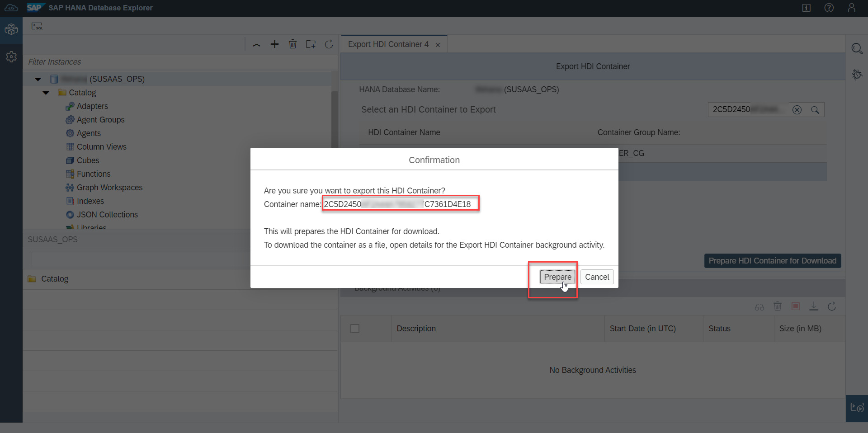Collapse the SUSAAS_OPS database node

(38, 79)
